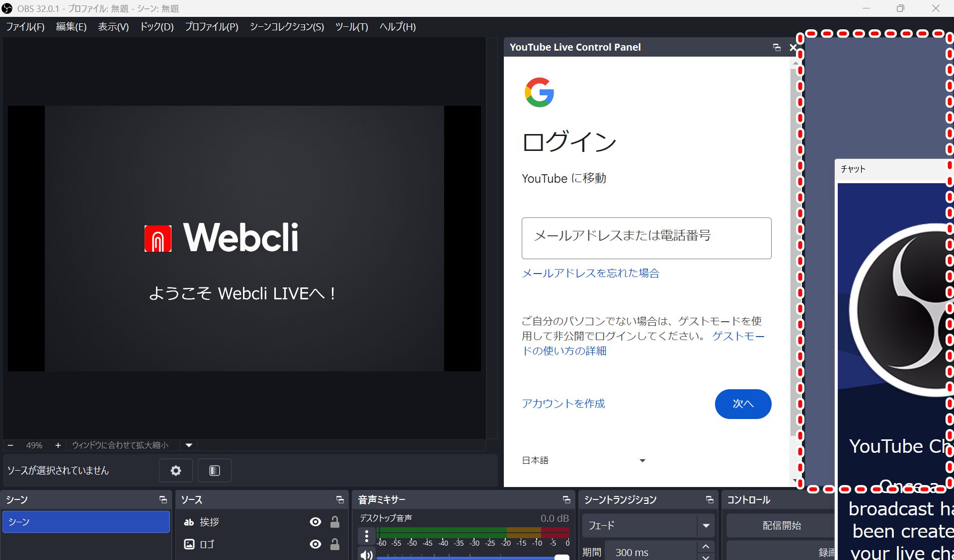Click the アカウントを作成 link
Screen dimensions: 954x560
tap(563, 404)
